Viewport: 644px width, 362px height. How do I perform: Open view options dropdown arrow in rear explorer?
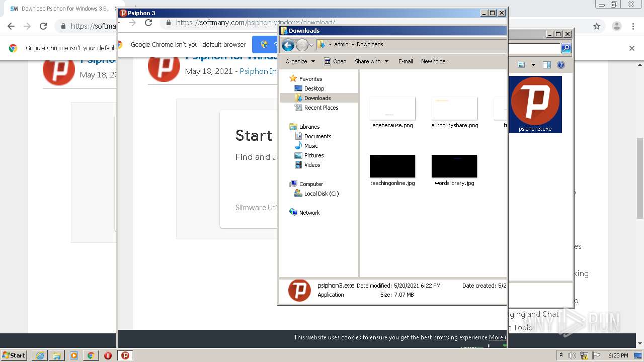(533, 65)
